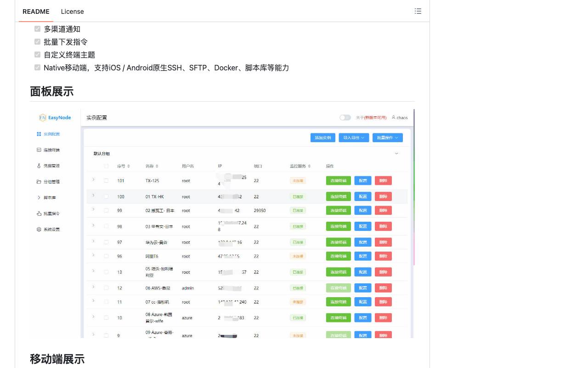
Task: Expand row 98 甲骨文-日本 details
Action: pyautogui.click(x=93, y=225)
